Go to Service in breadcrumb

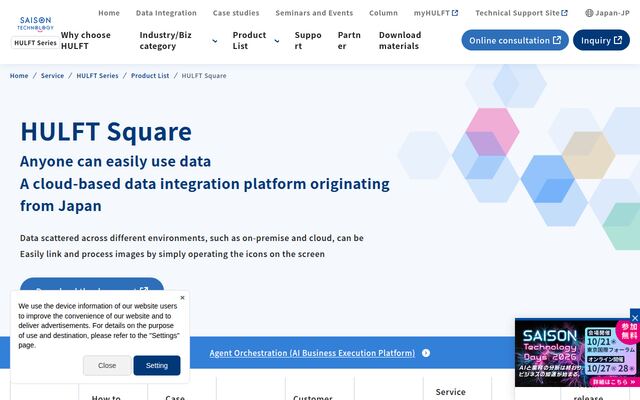pyautogui.click(x=52, y=76)
